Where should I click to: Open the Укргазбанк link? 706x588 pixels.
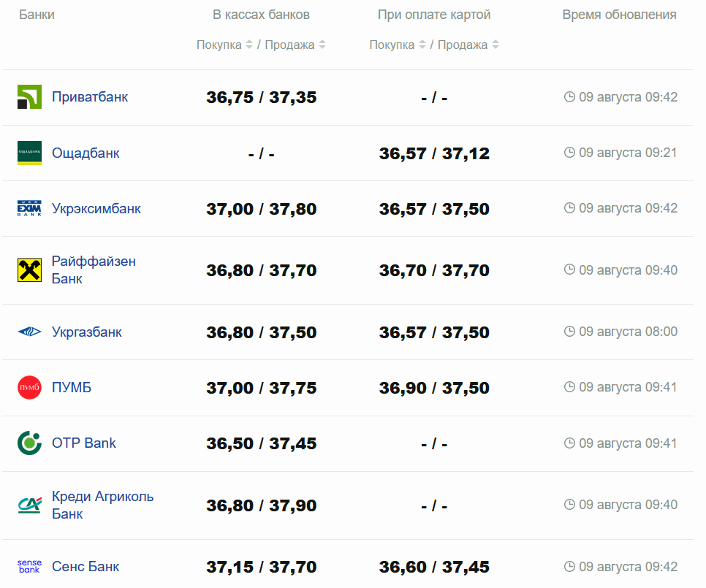tap(87, 332)
